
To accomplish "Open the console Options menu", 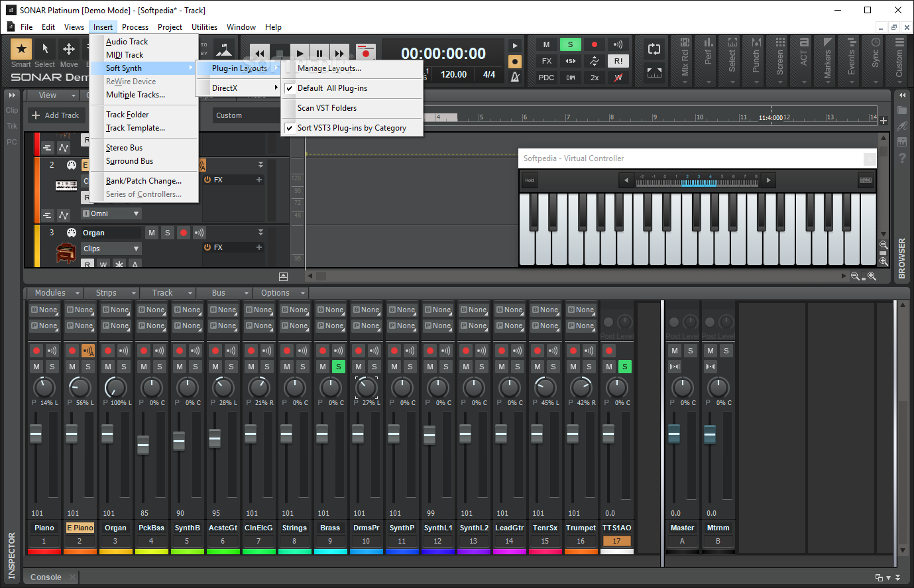I will click(281, 293).
